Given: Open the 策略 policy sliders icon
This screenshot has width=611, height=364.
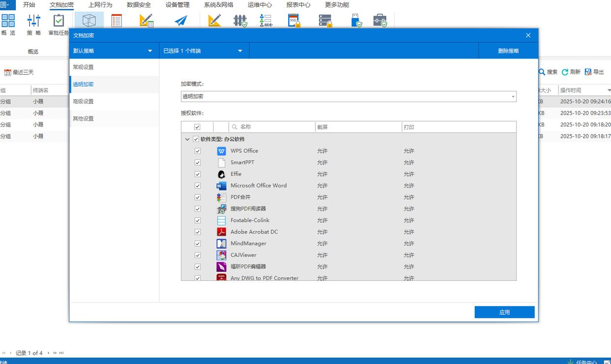Looking at the screenshot, I should (34, 21).
